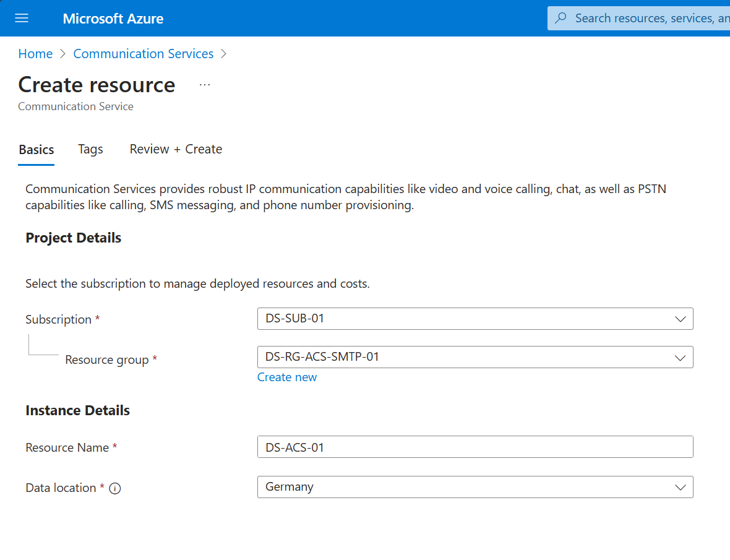Navigate to Communication Services breadcrumb
This screenshot has height=560, width=730.
[144, 54]
